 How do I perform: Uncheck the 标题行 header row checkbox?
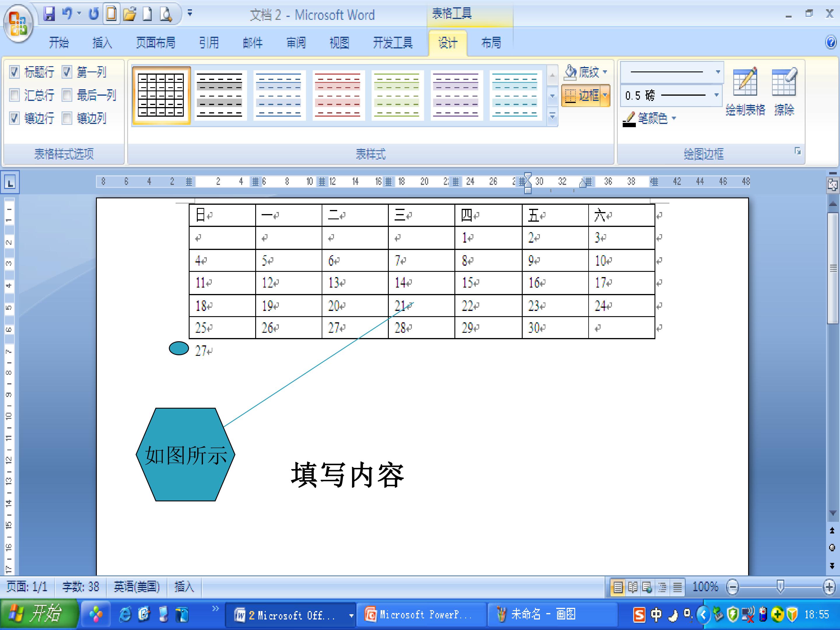[14, 72]
